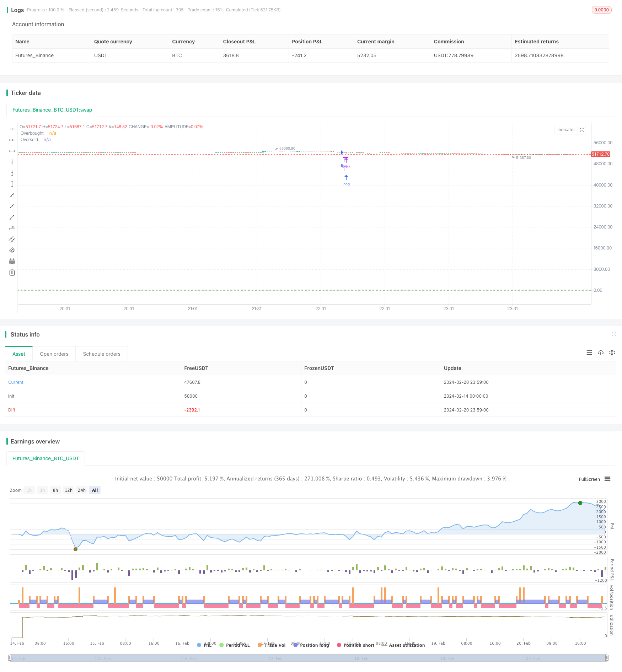622x672 pixels.
Task: Click the green peak marker on PnL curve
Action: 580,503
